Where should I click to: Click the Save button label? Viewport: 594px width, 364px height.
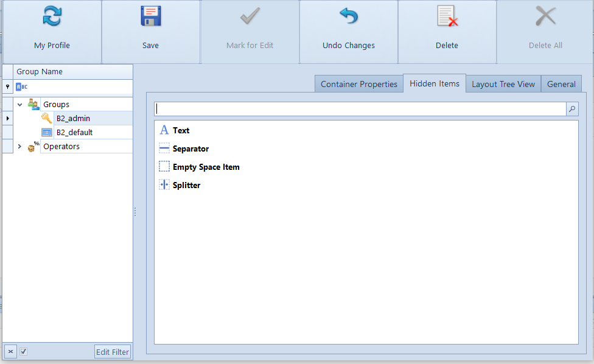click(x=150, y=46)
